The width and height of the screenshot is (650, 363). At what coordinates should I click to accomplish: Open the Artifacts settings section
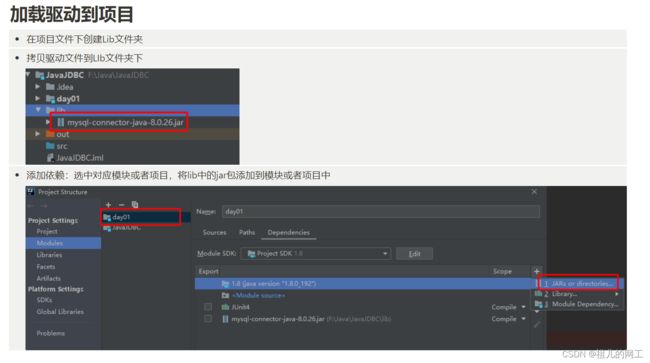click(49, 278)
